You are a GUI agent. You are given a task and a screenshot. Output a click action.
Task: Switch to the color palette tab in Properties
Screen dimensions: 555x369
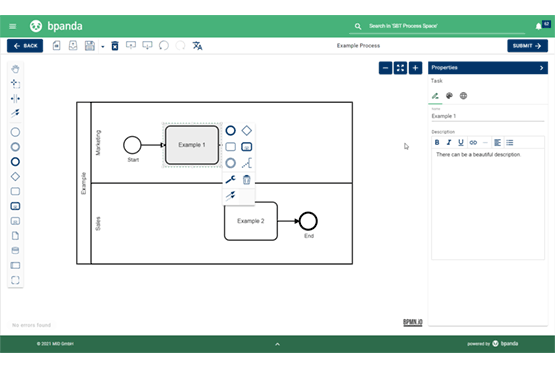coord(449,96)
